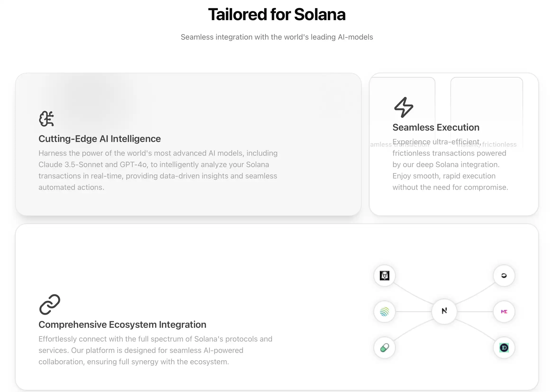Click the chain link icon
Viewport: 552px width, 392px height.
[x=50, y=304]
